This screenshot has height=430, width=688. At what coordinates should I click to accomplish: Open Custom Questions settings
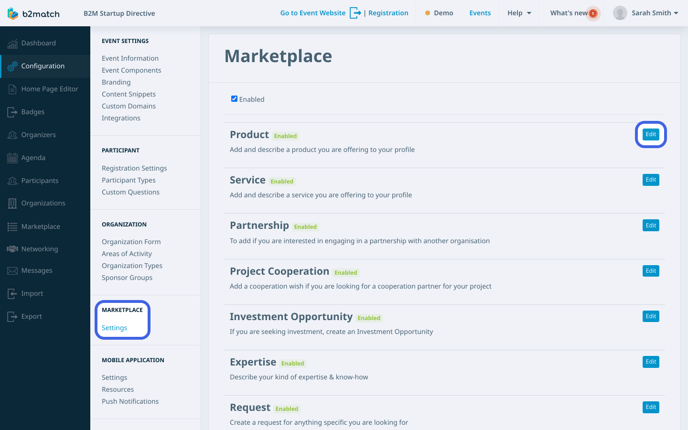pyautogui.click(x=130, y=192)
